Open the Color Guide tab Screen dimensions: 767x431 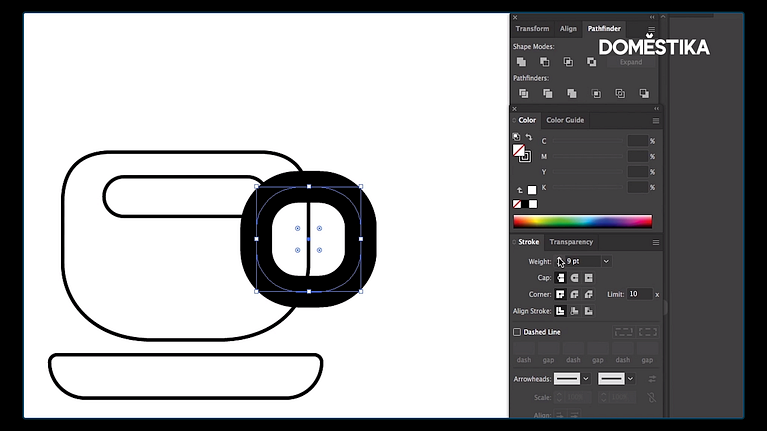click(x=565, y=120)
